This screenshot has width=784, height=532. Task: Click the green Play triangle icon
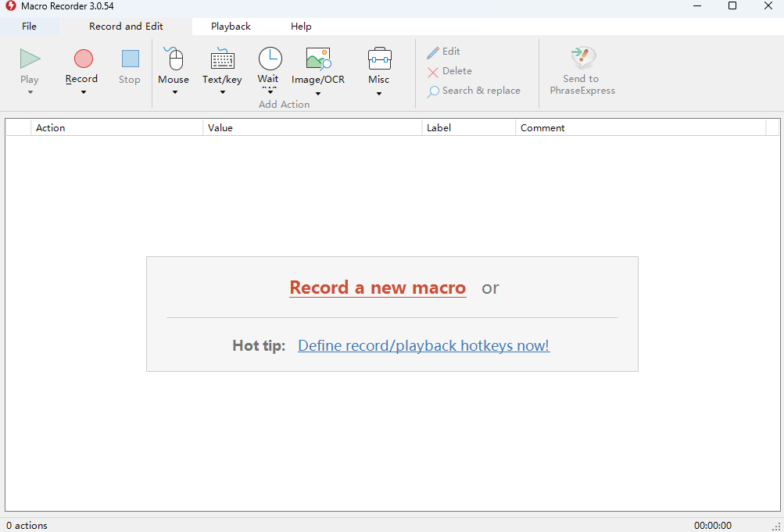tap(30, 59)
